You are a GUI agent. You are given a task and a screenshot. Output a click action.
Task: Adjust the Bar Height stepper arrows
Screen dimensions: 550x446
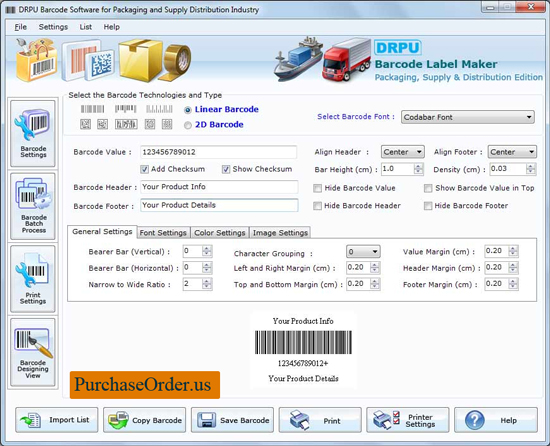418,169
